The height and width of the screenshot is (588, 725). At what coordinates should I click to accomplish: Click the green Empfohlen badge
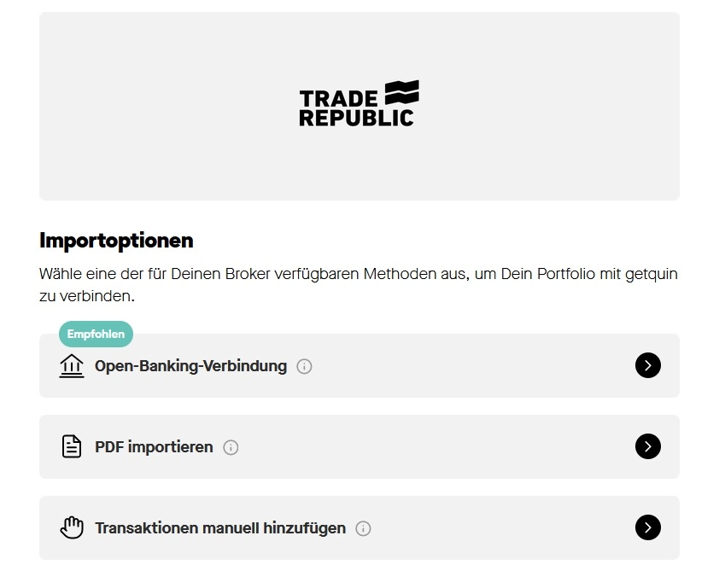(96, 335)
